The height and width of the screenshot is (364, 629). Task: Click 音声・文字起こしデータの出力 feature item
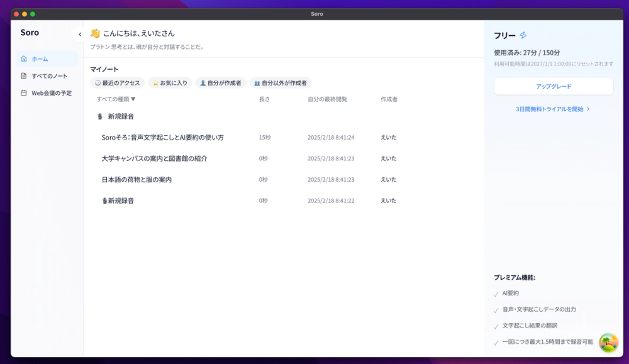pos(539,309)
